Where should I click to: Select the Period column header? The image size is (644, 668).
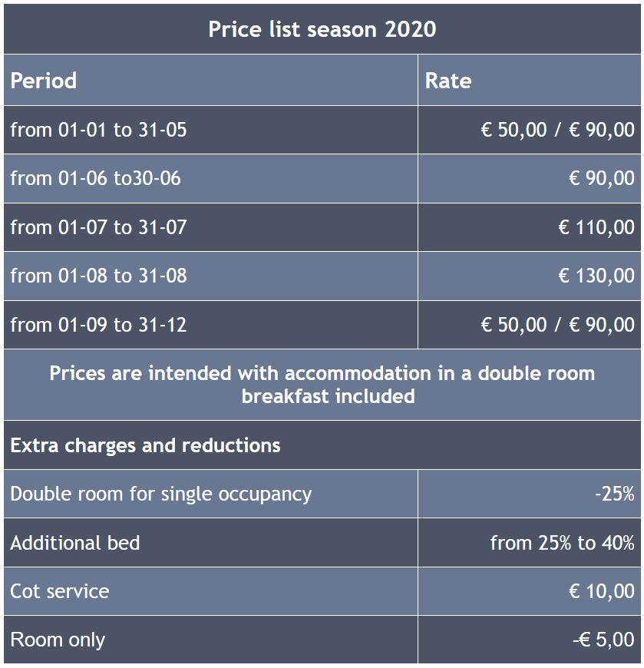(44, 81)
